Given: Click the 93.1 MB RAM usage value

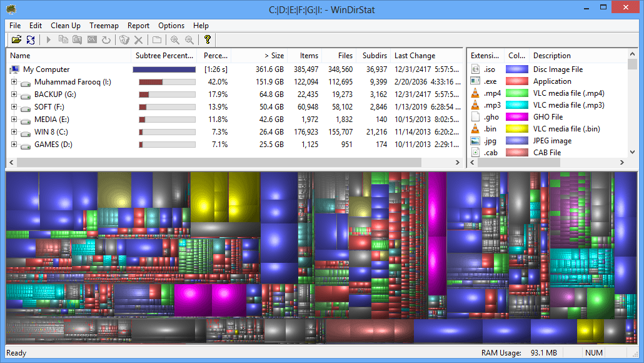Looking at the screenshot, I should click(x=543, y=353).
